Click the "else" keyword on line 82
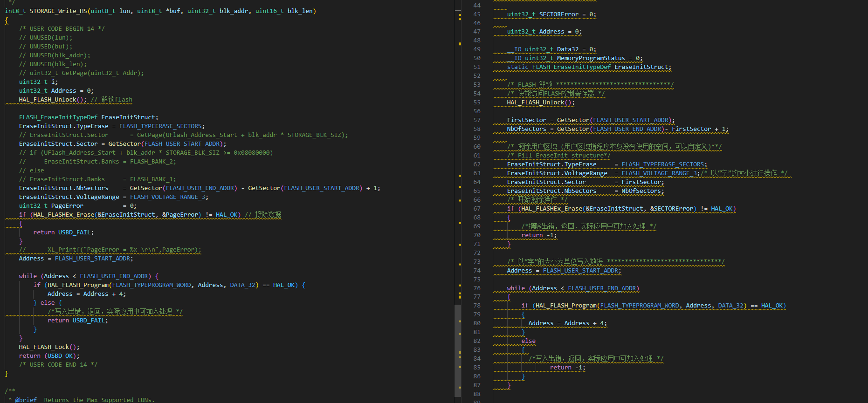 528,341
